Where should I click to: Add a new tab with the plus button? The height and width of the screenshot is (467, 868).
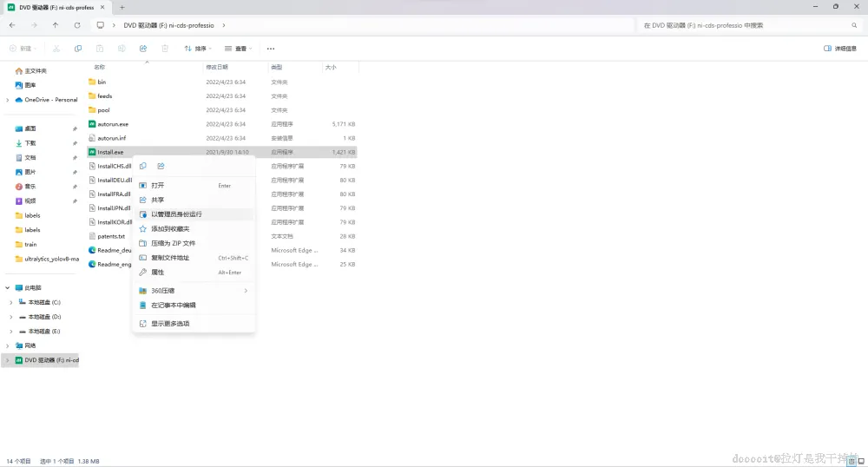tap(122, 7)
